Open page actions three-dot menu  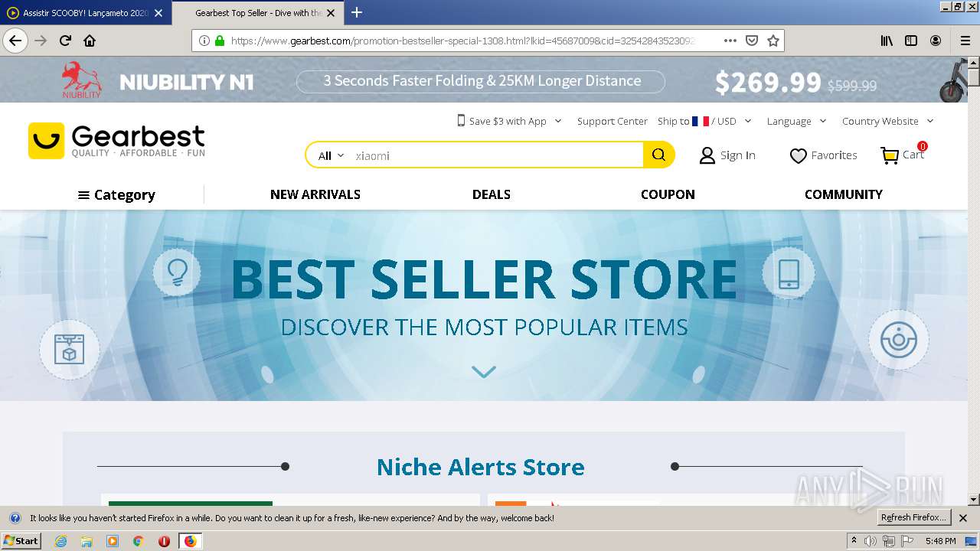click(x=730, y=41)
